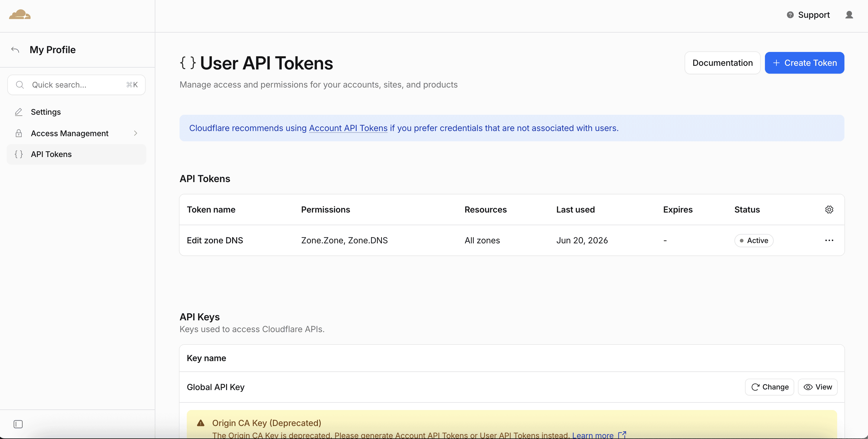The image size is (868, 439).
Task: Open the user account icon
Action: [849, 15]
